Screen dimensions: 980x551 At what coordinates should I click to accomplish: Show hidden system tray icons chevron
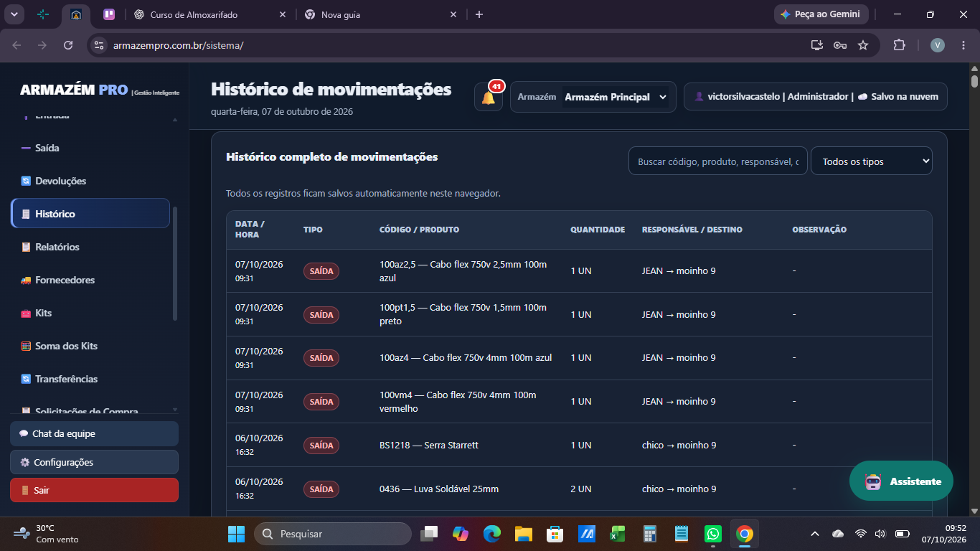(814, 534)
